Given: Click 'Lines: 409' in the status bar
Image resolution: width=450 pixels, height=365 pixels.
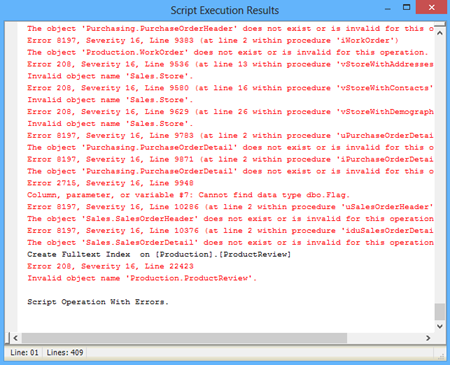Looking at the screenshot, I should (65, 352).
